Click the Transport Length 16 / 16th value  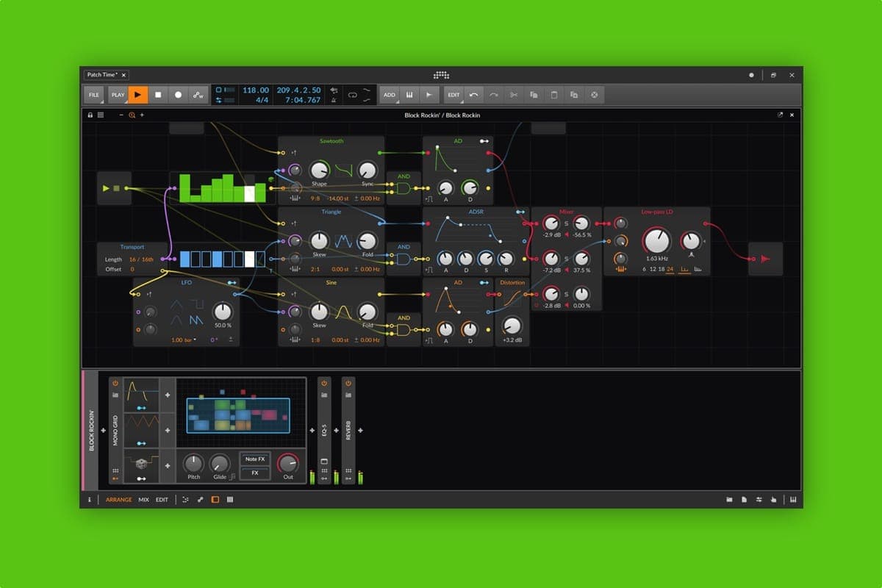tap(141, 259)
